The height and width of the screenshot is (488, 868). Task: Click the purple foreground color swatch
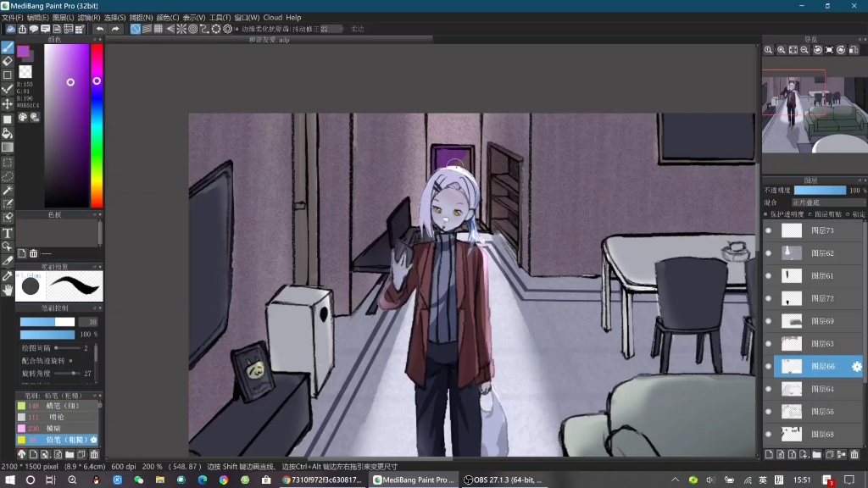coord(23,52)
